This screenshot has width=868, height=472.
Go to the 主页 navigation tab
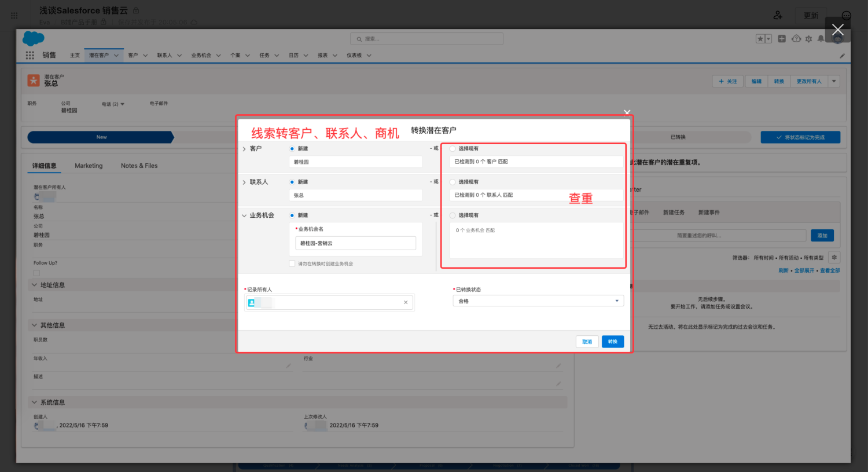pyautogui.click(x=75, y=56)
